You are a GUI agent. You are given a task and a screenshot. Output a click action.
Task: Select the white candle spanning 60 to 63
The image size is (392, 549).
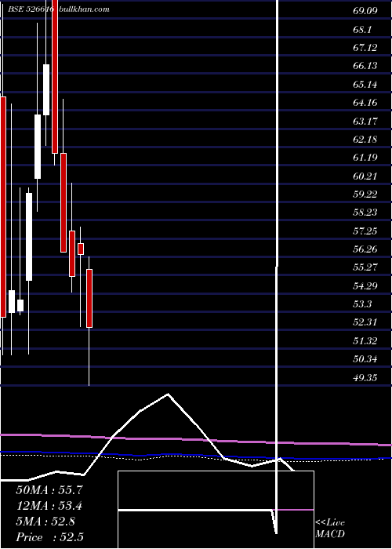coord(38,147)
